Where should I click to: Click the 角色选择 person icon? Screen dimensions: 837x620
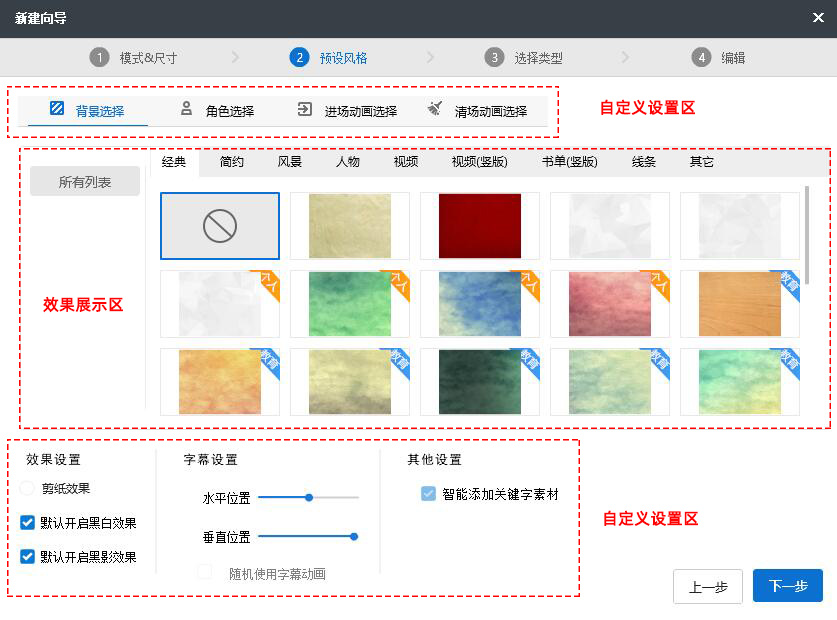tap(186, 109)
